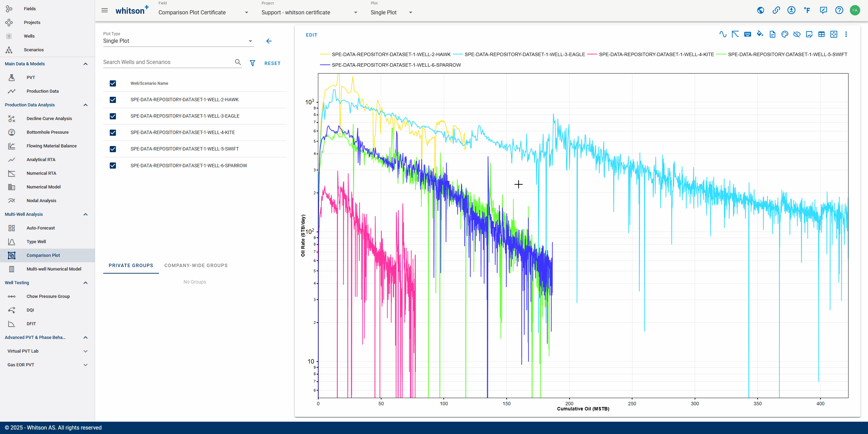868x434 pixels.
Task: Click the sine-wave smoothing icon in plot toolbar
Action: click(x=723, y=34)
